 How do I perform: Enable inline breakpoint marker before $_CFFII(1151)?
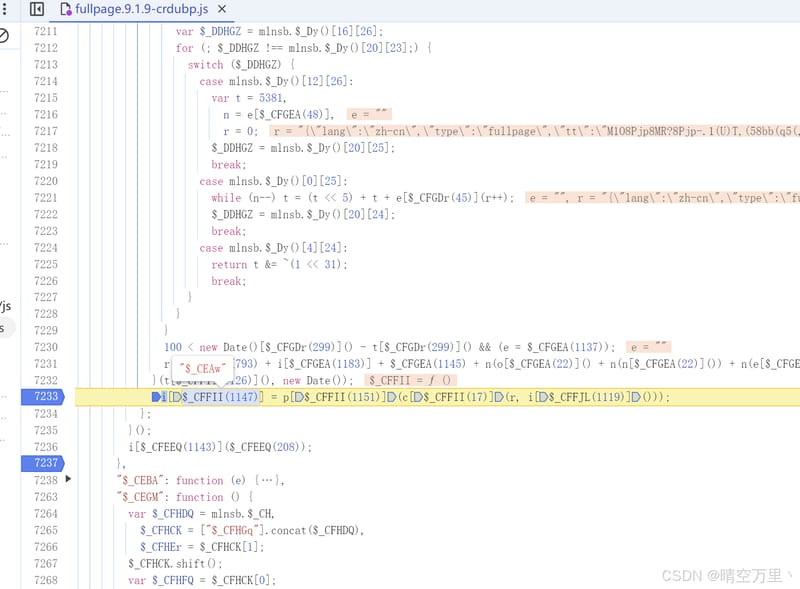click(299, 397)
